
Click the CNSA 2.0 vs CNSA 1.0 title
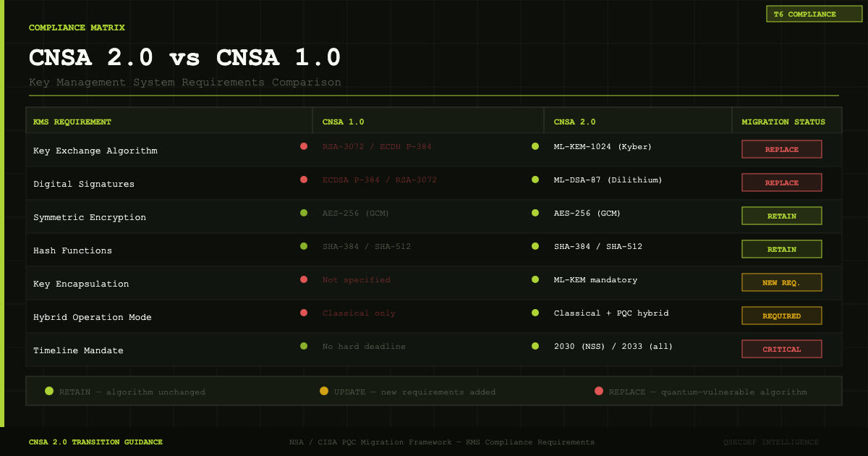tap(184, 58)
